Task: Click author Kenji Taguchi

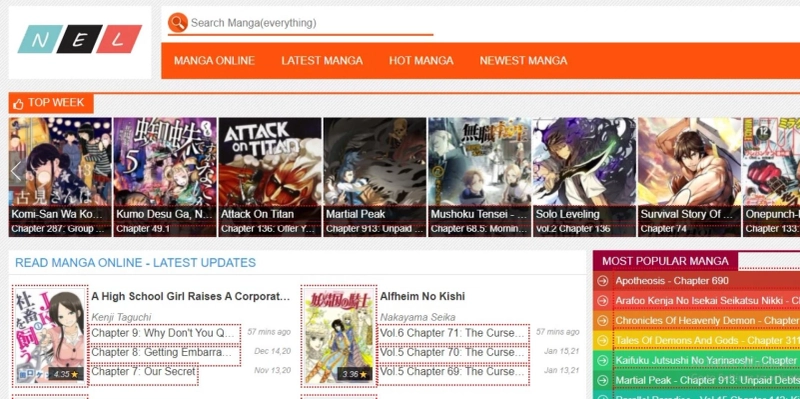Action: coord(121,317)
